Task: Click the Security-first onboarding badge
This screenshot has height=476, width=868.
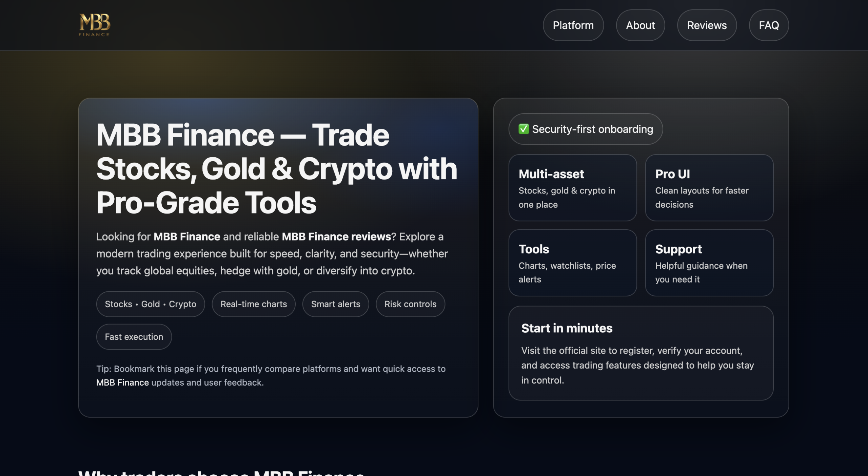Action: coord(586,129)
